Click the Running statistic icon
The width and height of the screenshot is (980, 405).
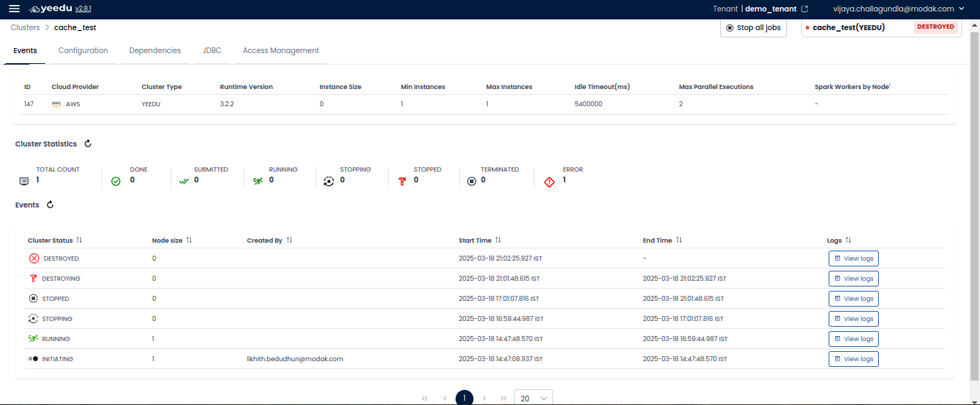point(258,182)
